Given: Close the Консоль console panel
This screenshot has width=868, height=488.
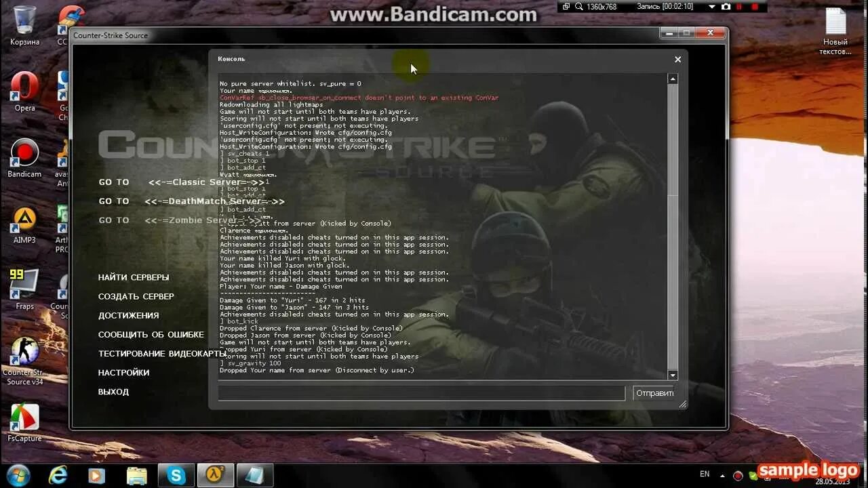Looking at the screenshot, I should point(677,60).
